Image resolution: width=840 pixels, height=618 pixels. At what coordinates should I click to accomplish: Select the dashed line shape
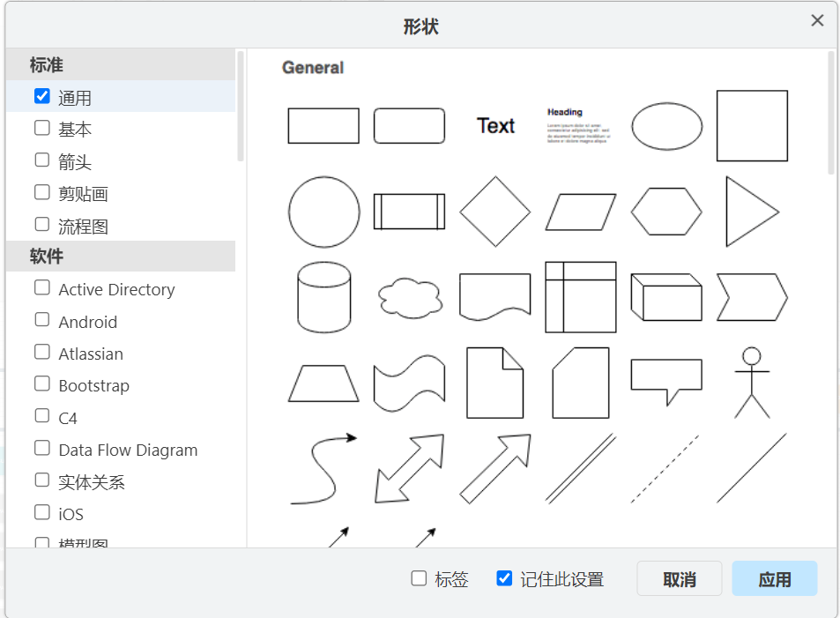tap(666, 467)
